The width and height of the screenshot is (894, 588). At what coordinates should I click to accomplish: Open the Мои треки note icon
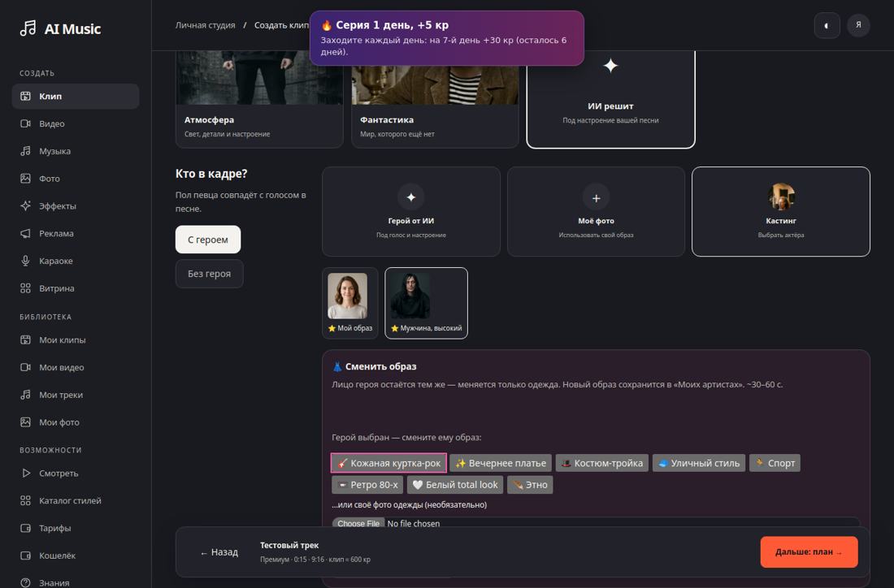tap(26, 395)
